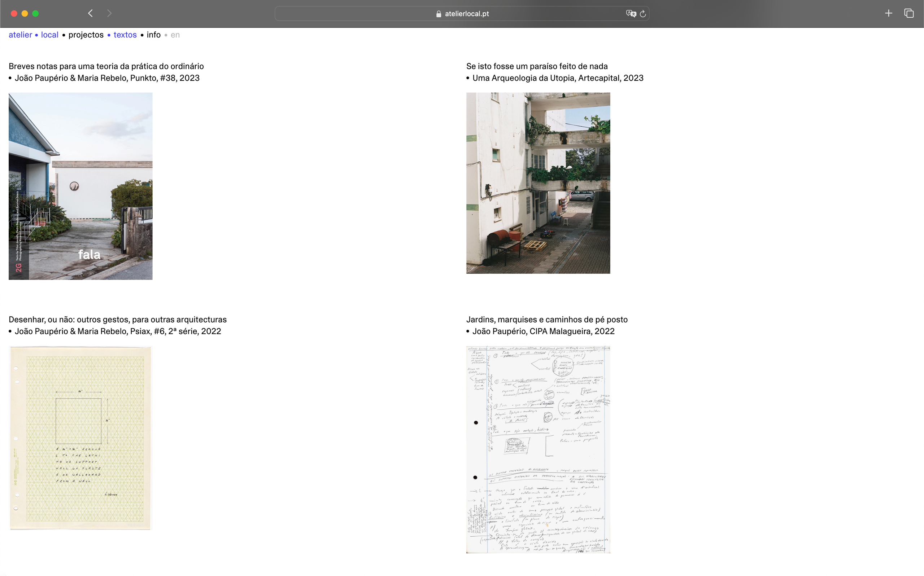
Task: Show the tab overview icon
Action: pyautogui.click(x=909, y=13)
